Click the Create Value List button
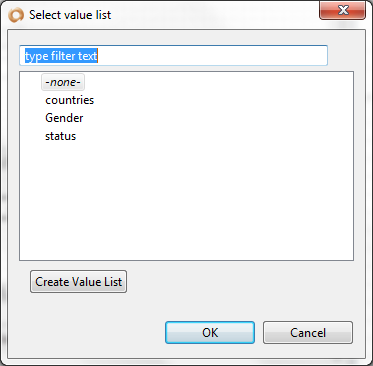The width and height of the screenshot is (373, 366). [78, 282]
